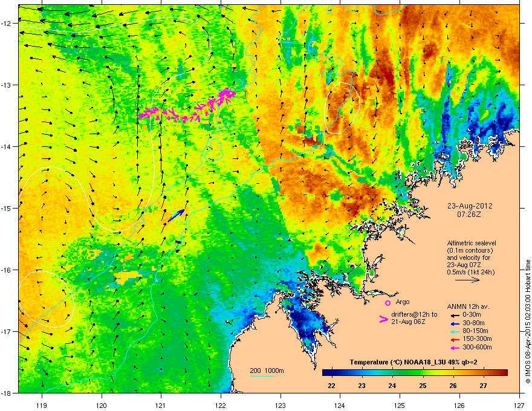The image size is (532, 411).
Task: Click the 27 value on temperature scale
Action: pos(483,386)
